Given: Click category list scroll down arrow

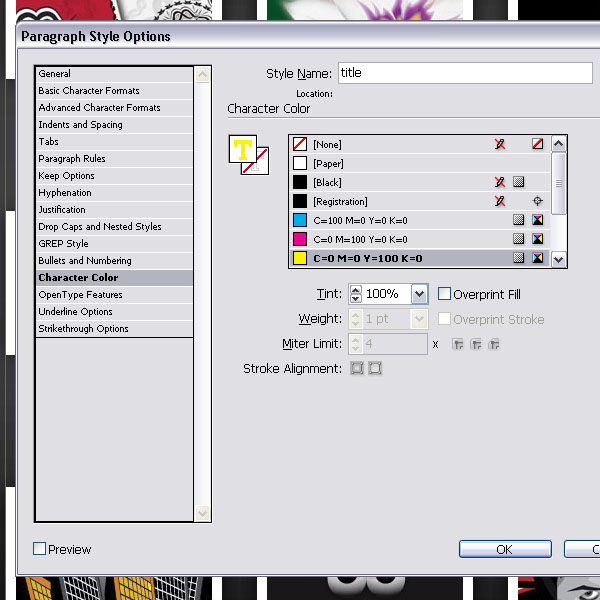Looking at the screenshot, I should (x=202, y=513).
